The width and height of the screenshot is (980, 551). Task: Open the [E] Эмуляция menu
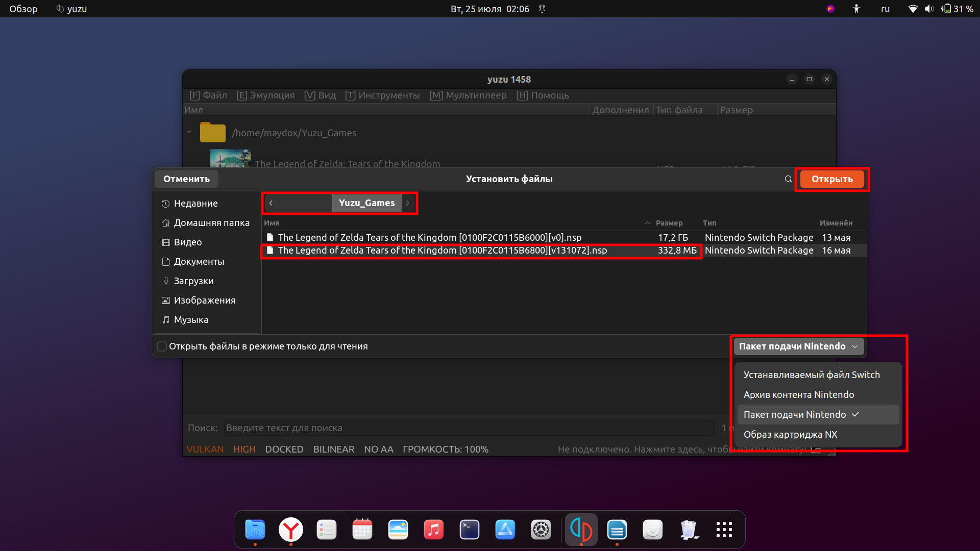266,95
